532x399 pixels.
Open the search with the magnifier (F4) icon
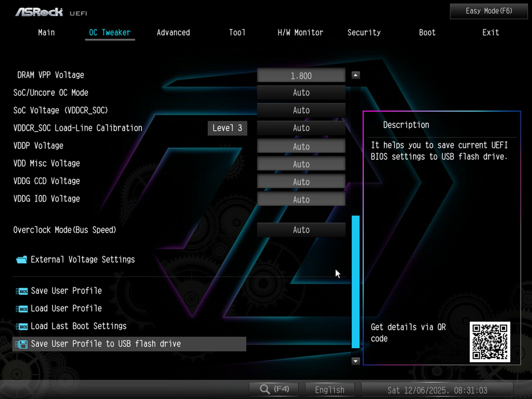[274, 389]
